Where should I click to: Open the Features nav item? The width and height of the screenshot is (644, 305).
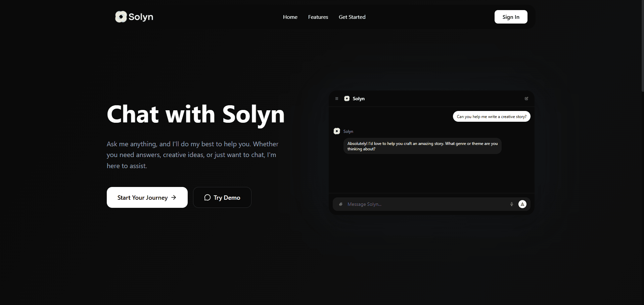pyautogui.click(x=318, y=17)
